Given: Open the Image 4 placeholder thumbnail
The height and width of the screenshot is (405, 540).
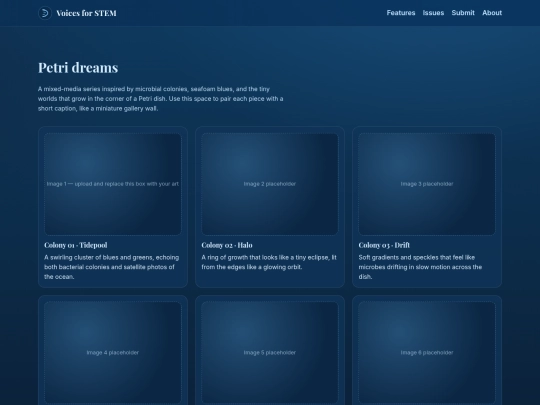Looking at the screenshot, I should [113, 353].
